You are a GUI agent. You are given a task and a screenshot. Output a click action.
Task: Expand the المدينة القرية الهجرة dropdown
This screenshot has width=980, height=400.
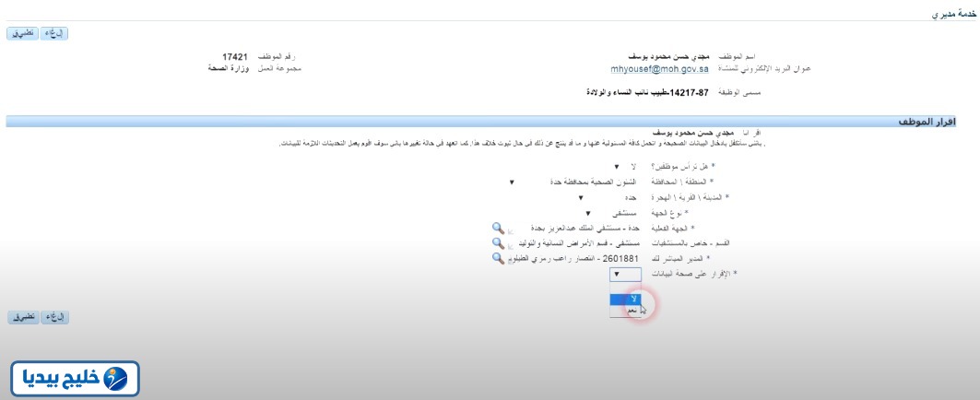click(x=609, y=198)
